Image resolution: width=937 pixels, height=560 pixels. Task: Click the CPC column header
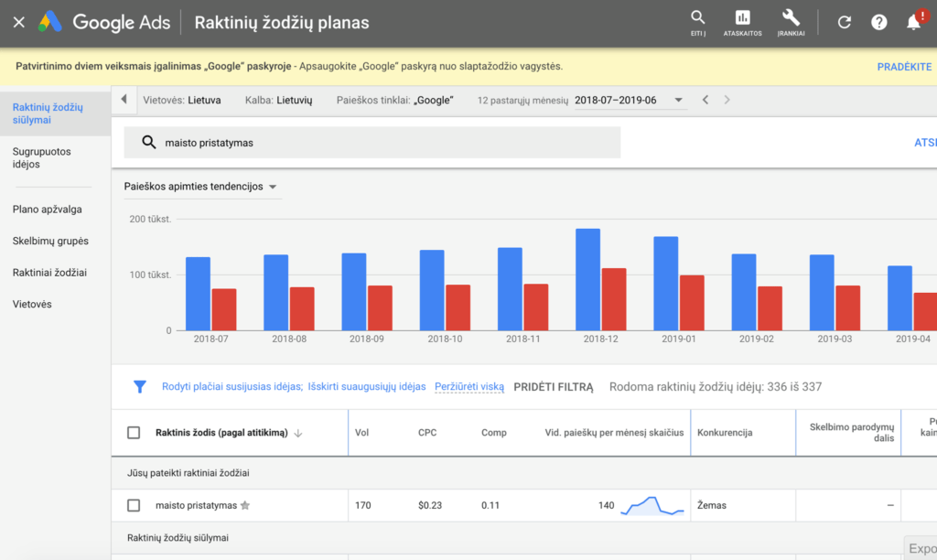coord(427,433)
